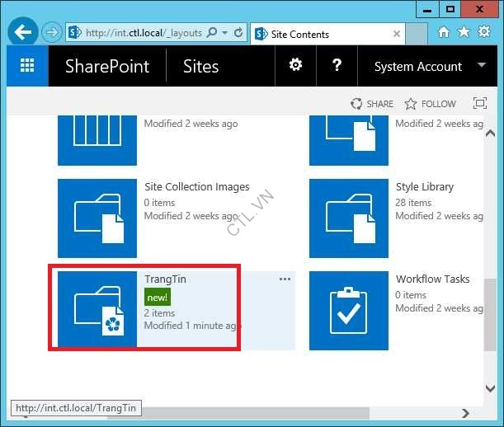Click FOLLOW to follow this site

tap(430, 104)
